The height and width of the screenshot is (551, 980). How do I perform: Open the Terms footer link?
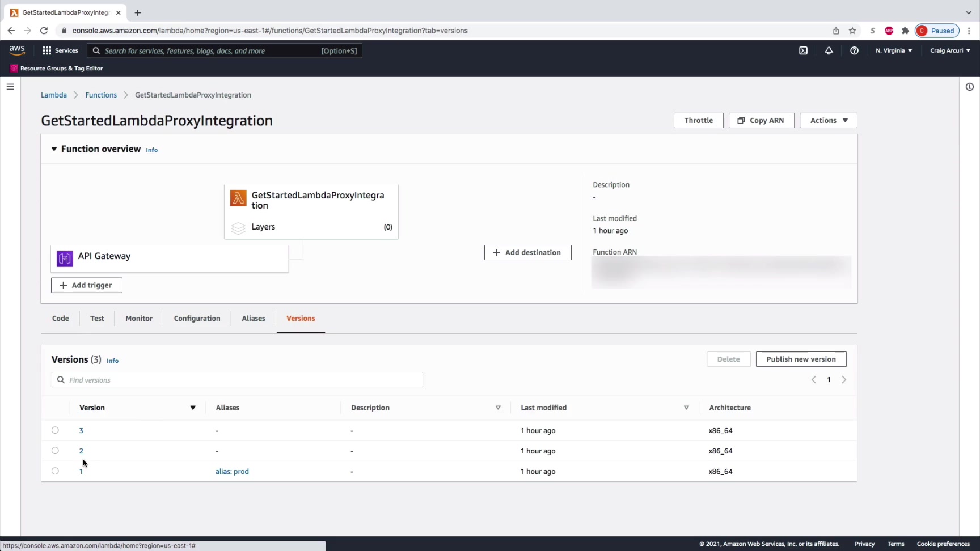coord(896,544)
